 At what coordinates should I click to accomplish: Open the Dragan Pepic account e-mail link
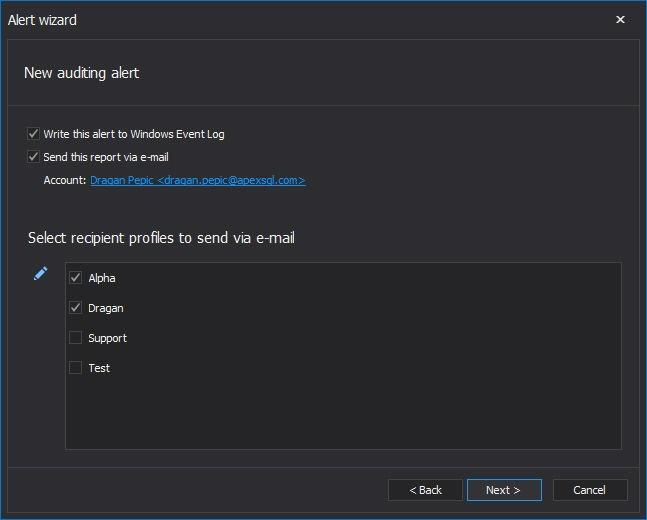pyautogui.click(x=198, y=180)
